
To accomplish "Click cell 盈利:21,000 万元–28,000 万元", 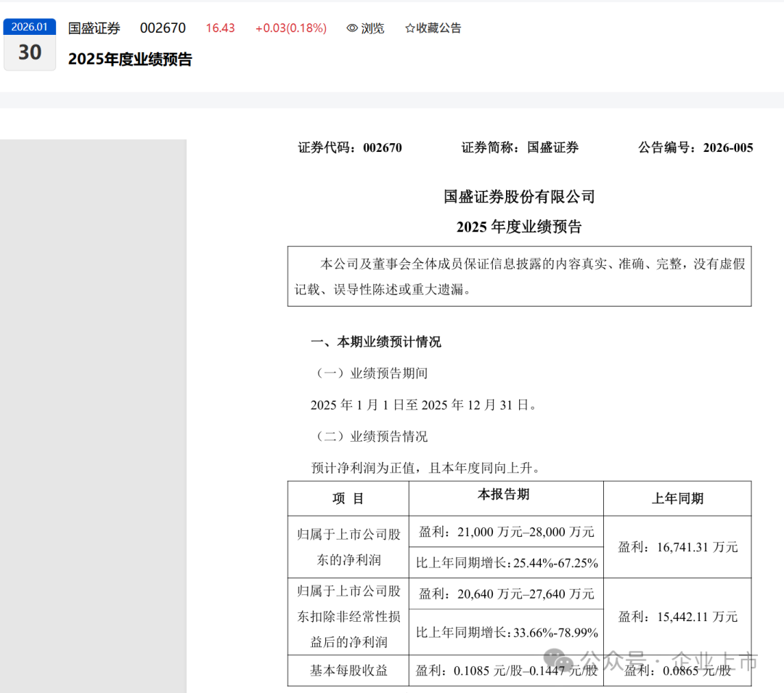I will click(x=506, y=532).
